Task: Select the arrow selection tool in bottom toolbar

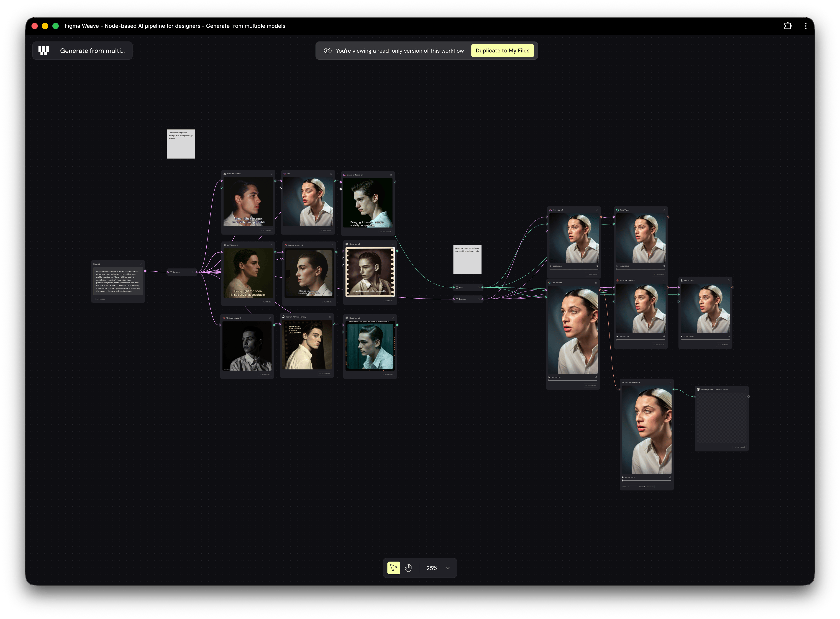Action: coord(393,568)
